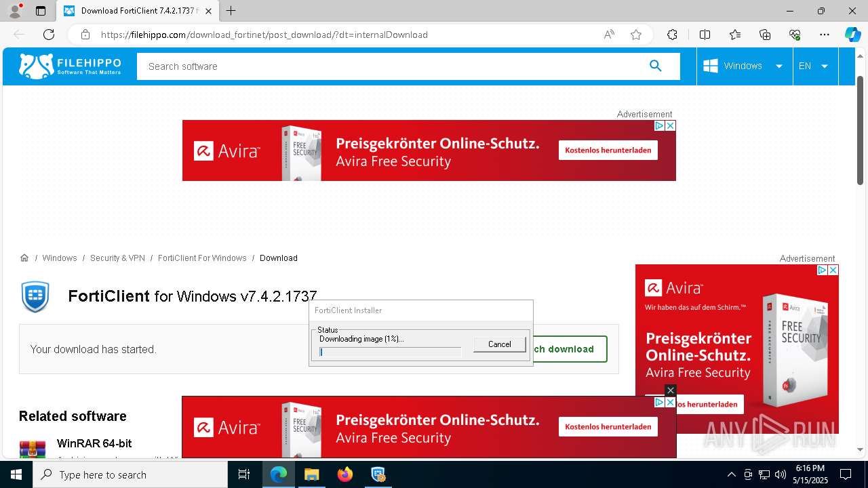Open File Explorer from taskbar

coord(311,474)
